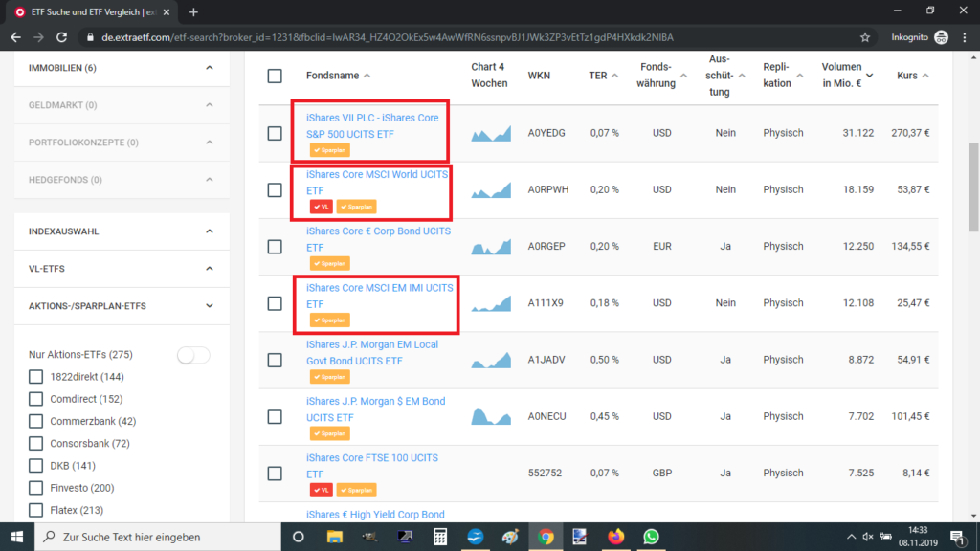Switch to the ETF Suche browser tab

tap(92, 11)
